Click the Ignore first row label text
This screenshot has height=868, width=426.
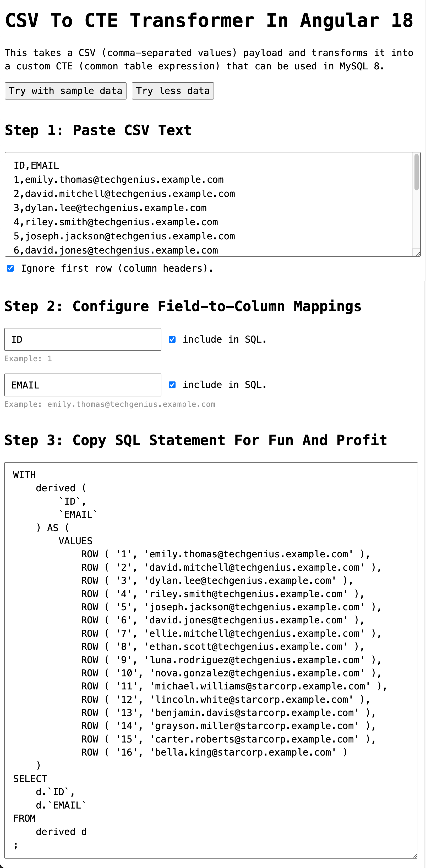(117, 268)
